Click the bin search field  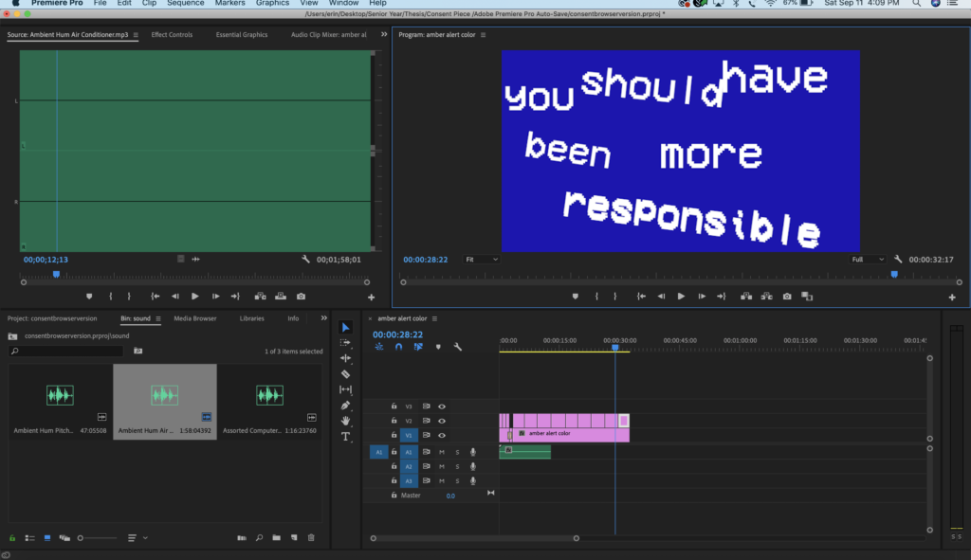(x=67, y=351)
